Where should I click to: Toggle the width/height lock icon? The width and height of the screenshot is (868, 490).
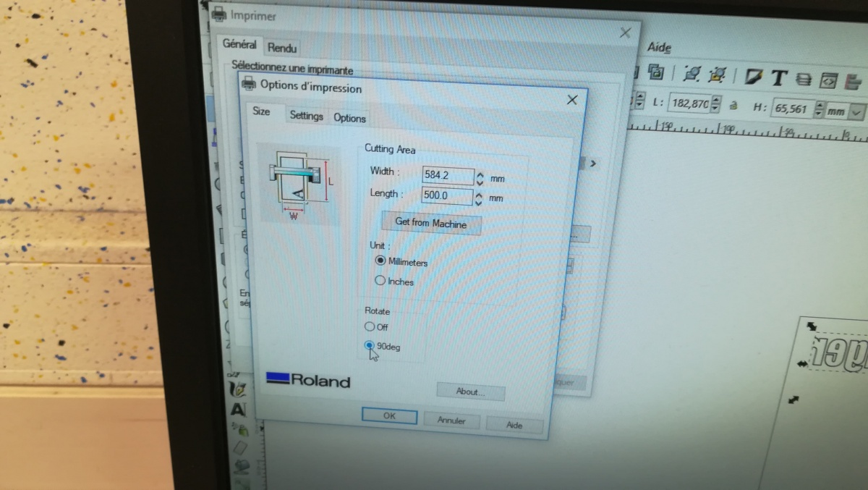[733, 105]
